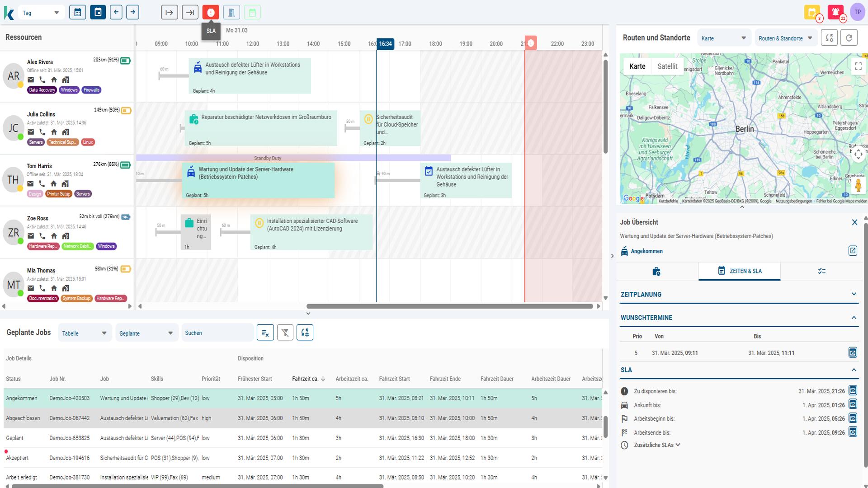
Task: Show Tom Harris home location icon
Action: pos(53,183)
